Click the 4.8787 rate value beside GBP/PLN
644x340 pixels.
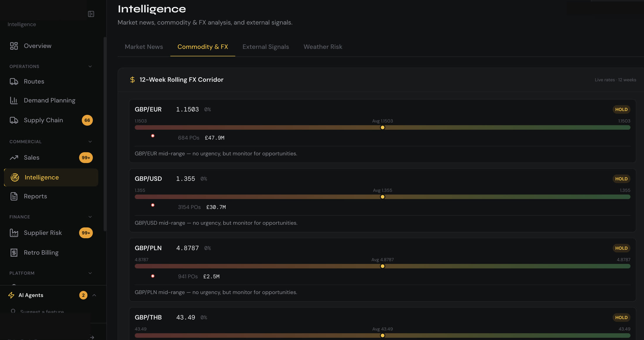tap(187, 248)
